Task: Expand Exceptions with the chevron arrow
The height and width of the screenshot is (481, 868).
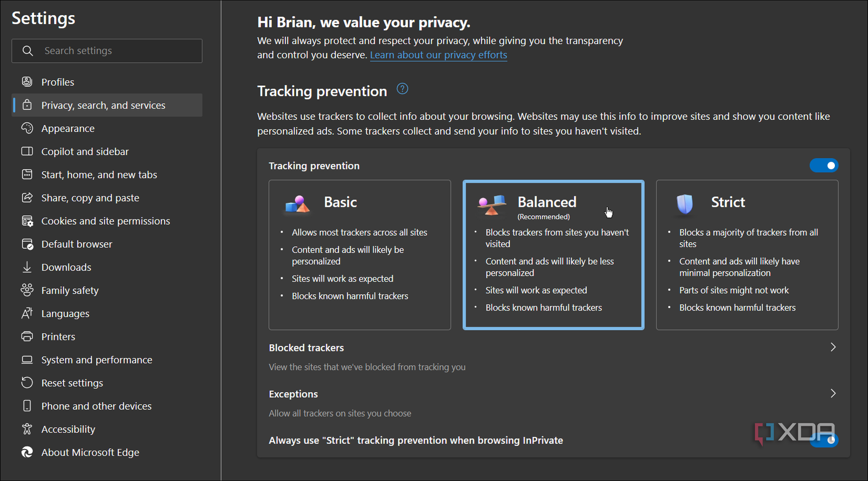Action: click(x=833, y=394)
